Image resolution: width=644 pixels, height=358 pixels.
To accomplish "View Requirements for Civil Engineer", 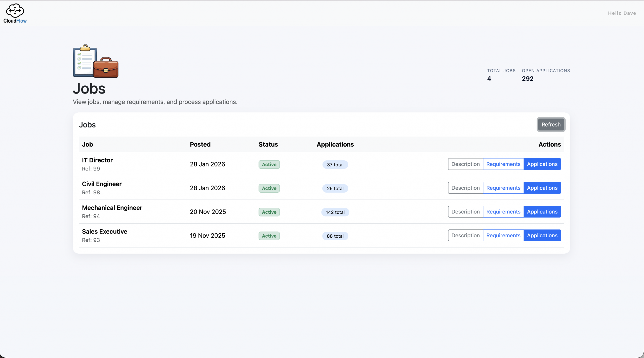I will 503,188.
